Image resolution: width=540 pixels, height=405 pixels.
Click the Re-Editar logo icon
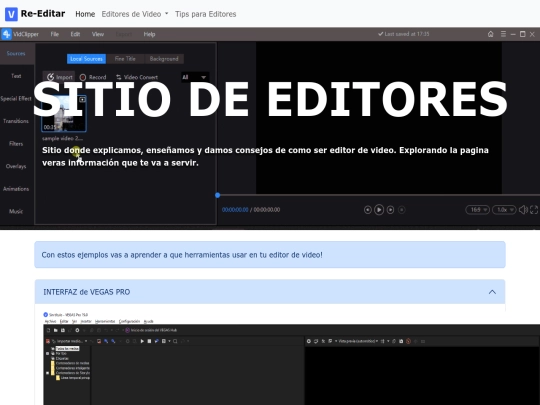pos(11,14)
